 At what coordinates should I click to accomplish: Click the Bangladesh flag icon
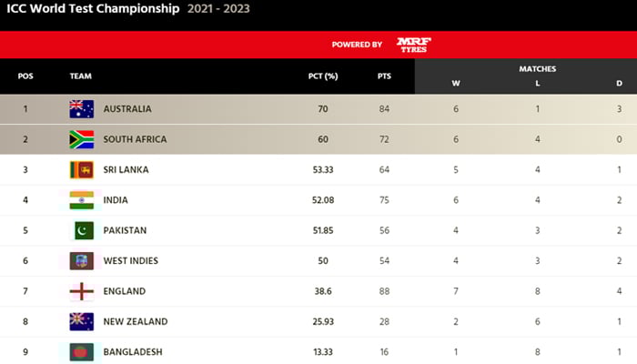[82, 352]
